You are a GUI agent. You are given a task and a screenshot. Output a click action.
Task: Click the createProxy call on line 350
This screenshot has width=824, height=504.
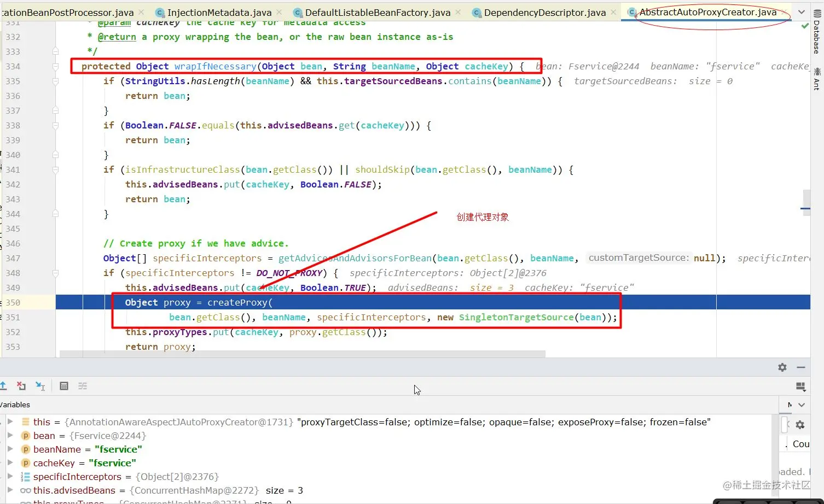[x=237, y=302]
